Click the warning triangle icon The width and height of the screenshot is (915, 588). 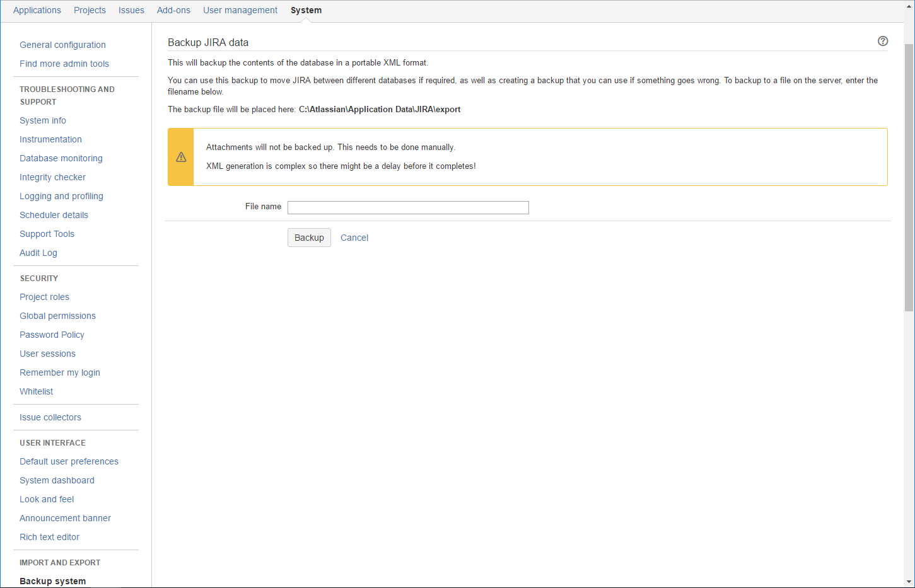point(181,157)
